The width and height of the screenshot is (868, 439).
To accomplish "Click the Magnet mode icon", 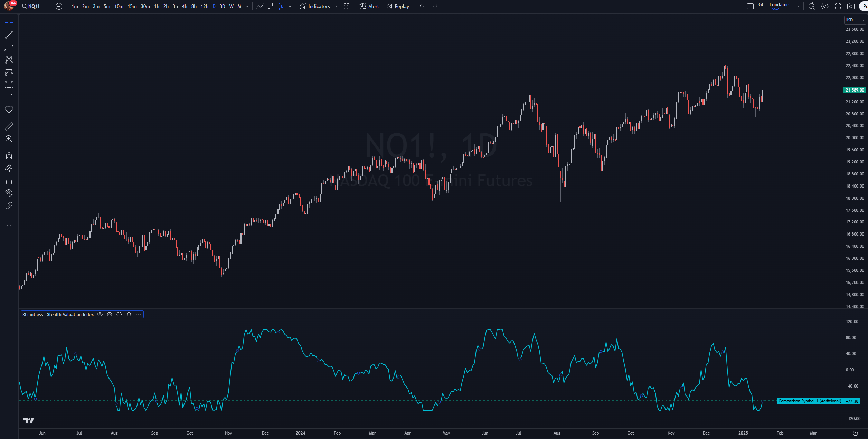I will coord(9,156).
